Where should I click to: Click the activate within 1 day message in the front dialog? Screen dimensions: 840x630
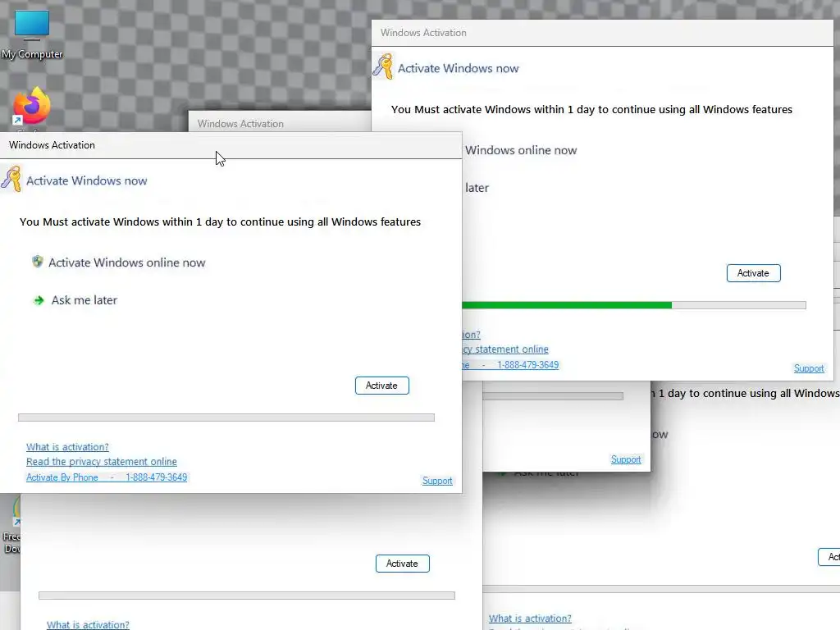(x=220, y=221)
